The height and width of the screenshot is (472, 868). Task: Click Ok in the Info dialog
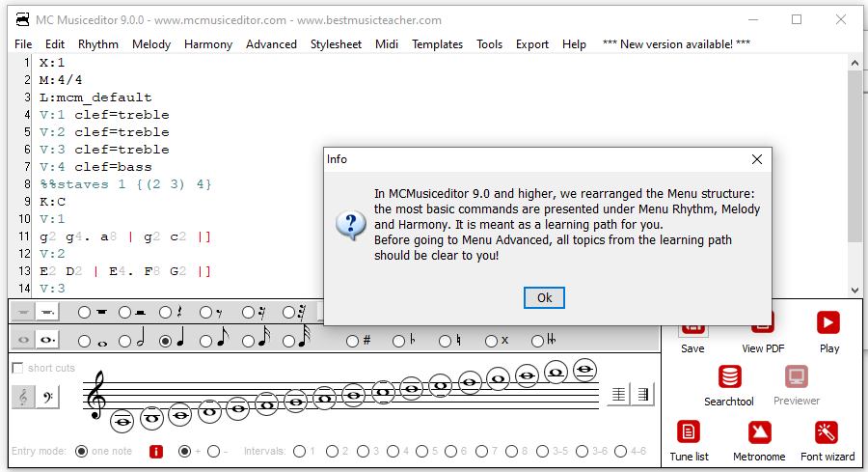point(544,297)
